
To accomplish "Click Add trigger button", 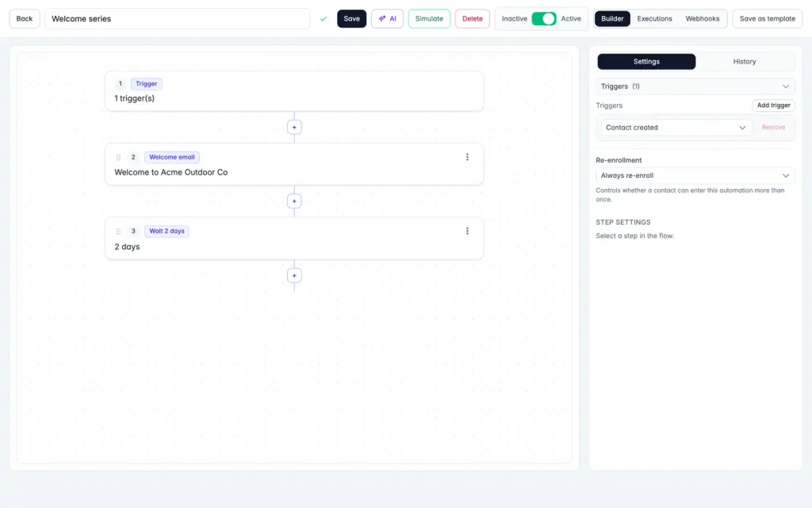I will tap(773, 106).
